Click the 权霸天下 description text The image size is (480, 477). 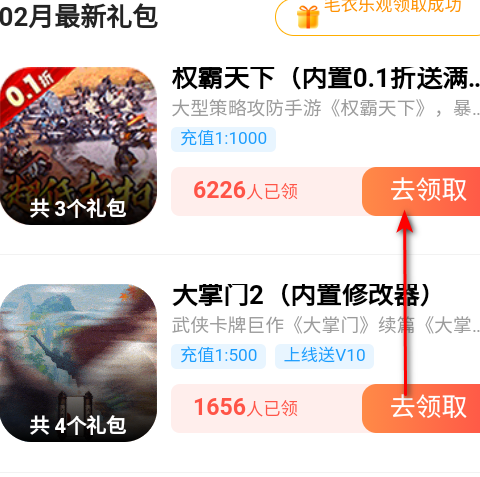pos(326,109)
